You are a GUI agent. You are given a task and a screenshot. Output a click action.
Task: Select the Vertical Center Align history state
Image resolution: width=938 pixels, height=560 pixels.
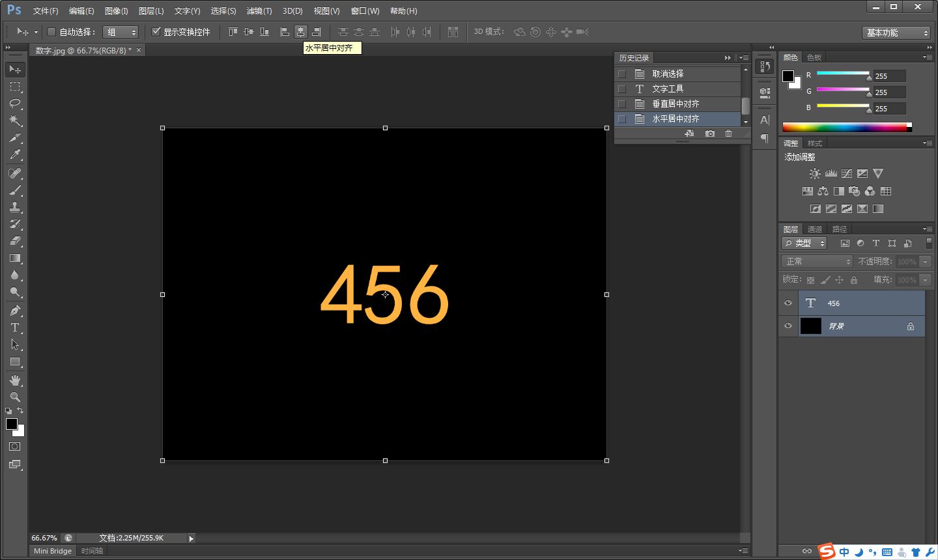coord(675,104)
